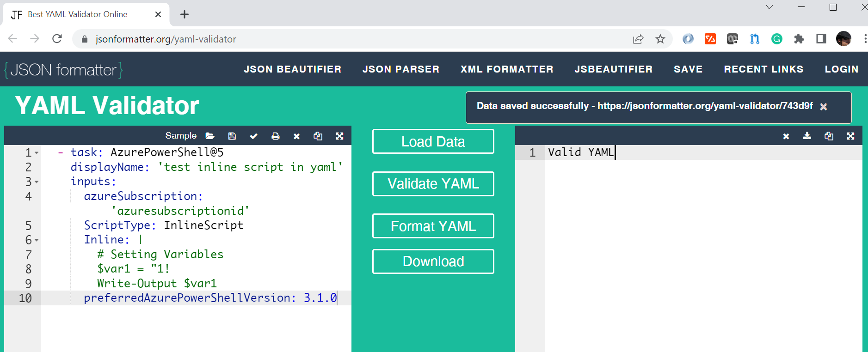Screen dimensions: 868x352
Task: Bookmark this page with the star icon
Action: point(660,39)
